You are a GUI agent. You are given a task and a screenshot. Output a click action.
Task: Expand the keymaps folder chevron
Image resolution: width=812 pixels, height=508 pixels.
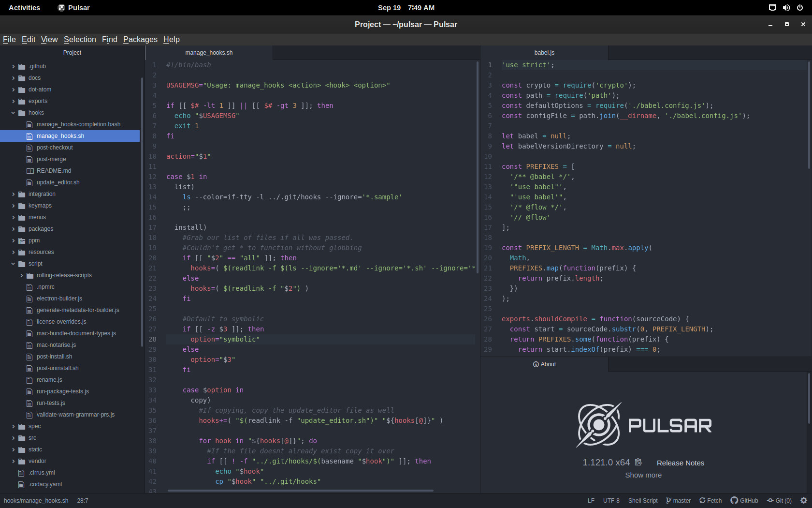pos(13,206)
